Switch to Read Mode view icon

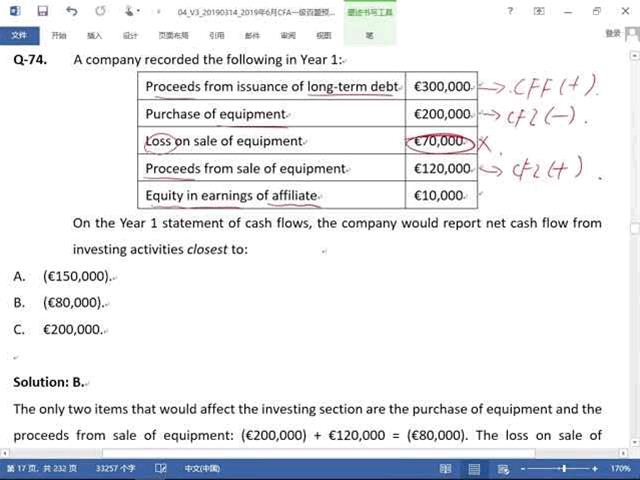coord(445,469)
